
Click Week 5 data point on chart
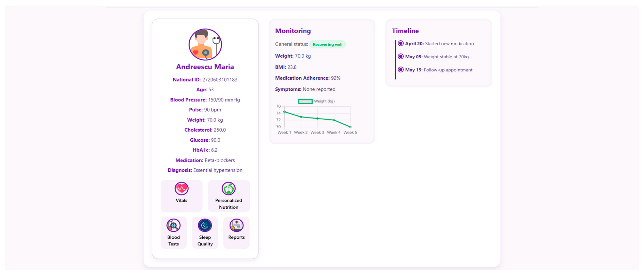pos(350,127)
